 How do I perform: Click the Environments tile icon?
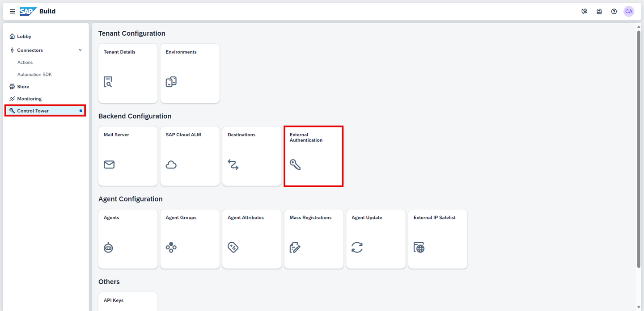pyautogui.click(x=171, y=82)
